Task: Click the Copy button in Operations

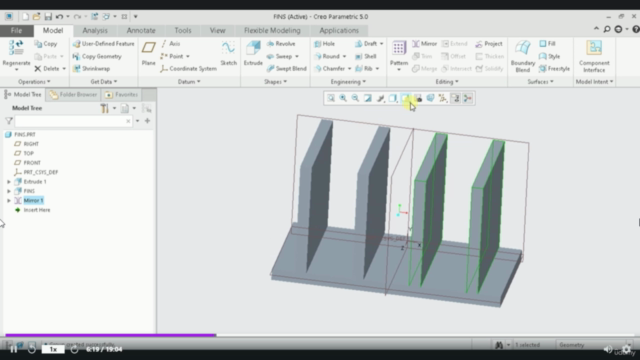Action: pyautogui.click(x=46, y=44)
